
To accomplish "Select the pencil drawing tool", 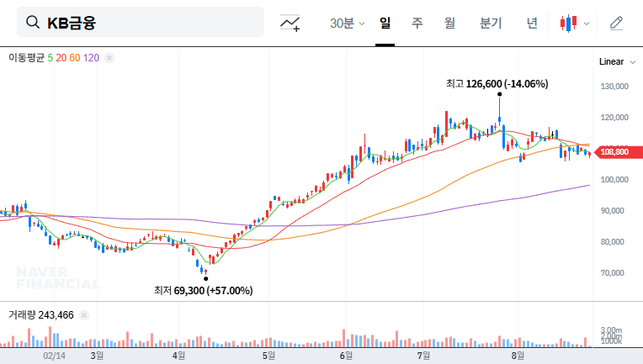I will point(616,23).
